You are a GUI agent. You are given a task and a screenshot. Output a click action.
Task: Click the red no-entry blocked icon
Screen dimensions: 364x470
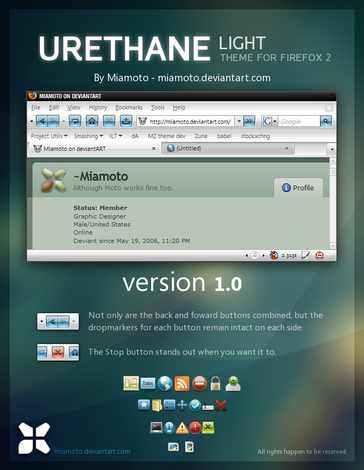pyautogui.click(x=199, y=384)
